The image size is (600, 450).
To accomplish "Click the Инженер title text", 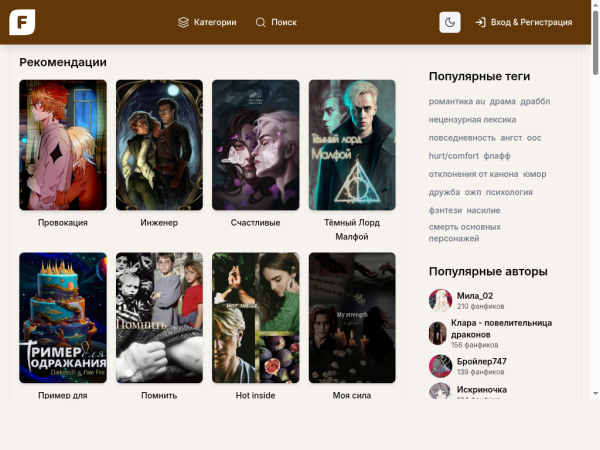I will click(x=159, y=223).
